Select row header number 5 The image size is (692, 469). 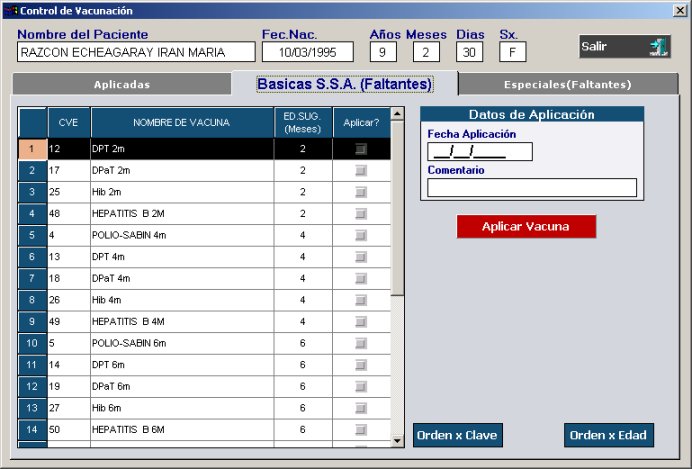(x=32, y=235)
